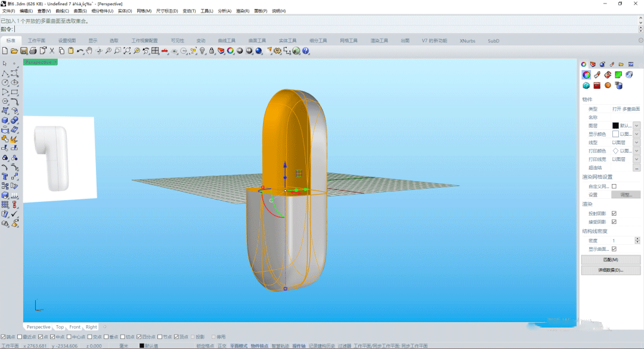This screenshot has height=349, width=644.
Task: Expand the 图层 layer dropdown
Action: (x=636, y=126)
